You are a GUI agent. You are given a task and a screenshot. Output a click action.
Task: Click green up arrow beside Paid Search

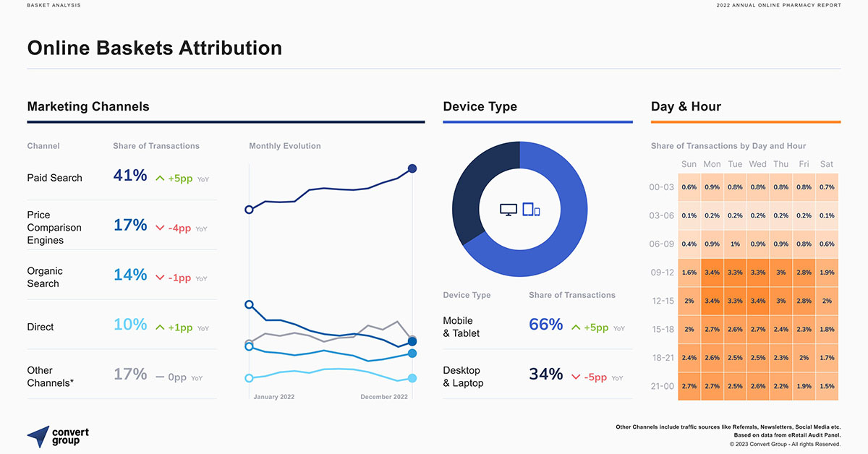click(x=160, y=178)
